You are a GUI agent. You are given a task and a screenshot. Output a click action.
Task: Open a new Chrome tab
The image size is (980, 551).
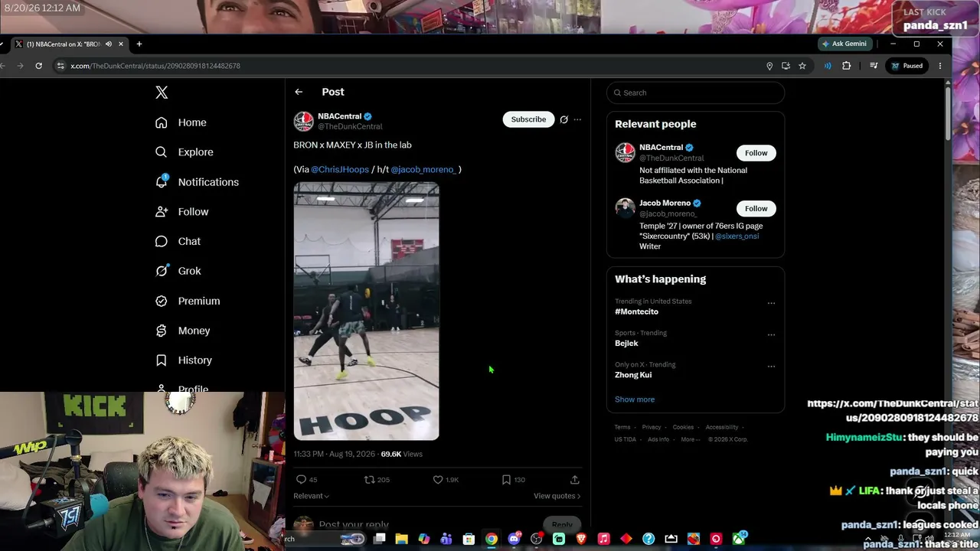(x=139, y=44)
